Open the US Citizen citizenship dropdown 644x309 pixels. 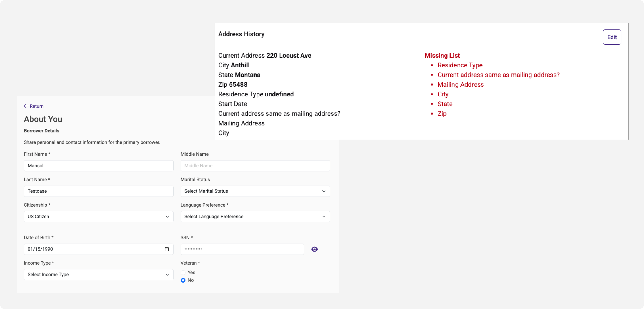click(x=95, y=217)
